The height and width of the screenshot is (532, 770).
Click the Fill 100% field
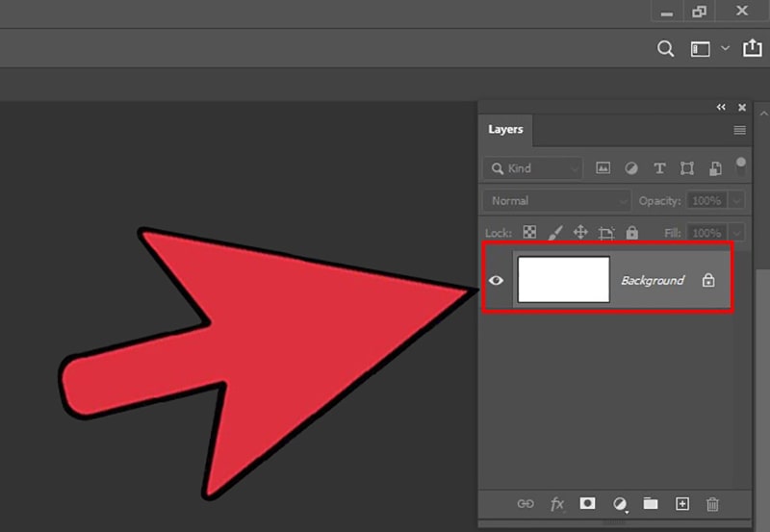(706, 233)
